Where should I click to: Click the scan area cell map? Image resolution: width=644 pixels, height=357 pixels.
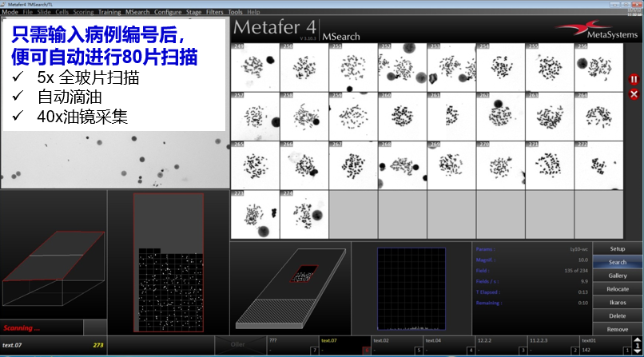tap(169, 263)
